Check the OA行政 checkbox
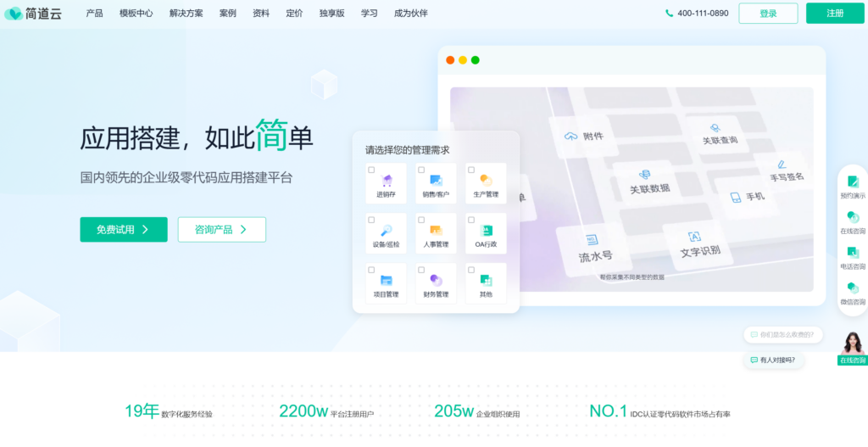868x447 pixels. click(x=471, y=220)
